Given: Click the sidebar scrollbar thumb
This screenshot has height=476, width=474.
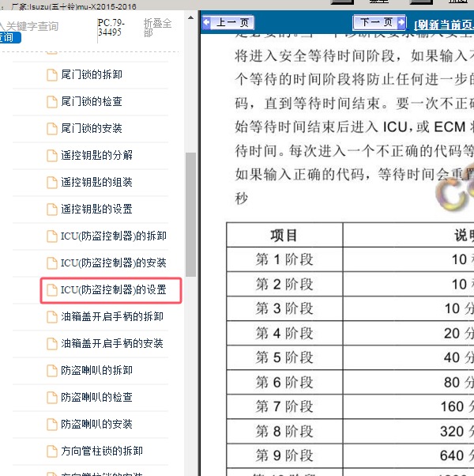Looking at the screenshot, I should click(x=190, y=214).
